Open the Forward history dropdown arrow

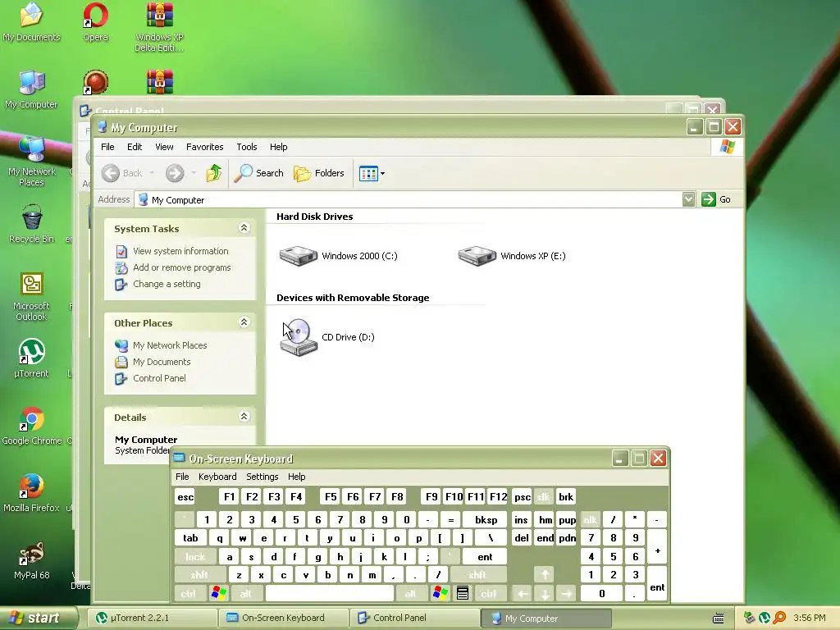pyautogui.click(x=194, y=173)
